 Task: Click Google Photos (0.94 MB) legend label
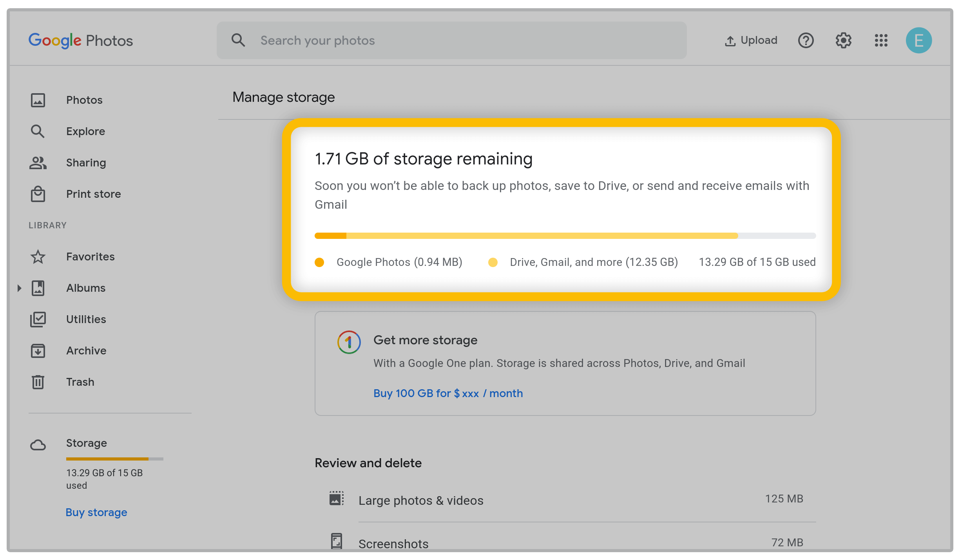399,262
